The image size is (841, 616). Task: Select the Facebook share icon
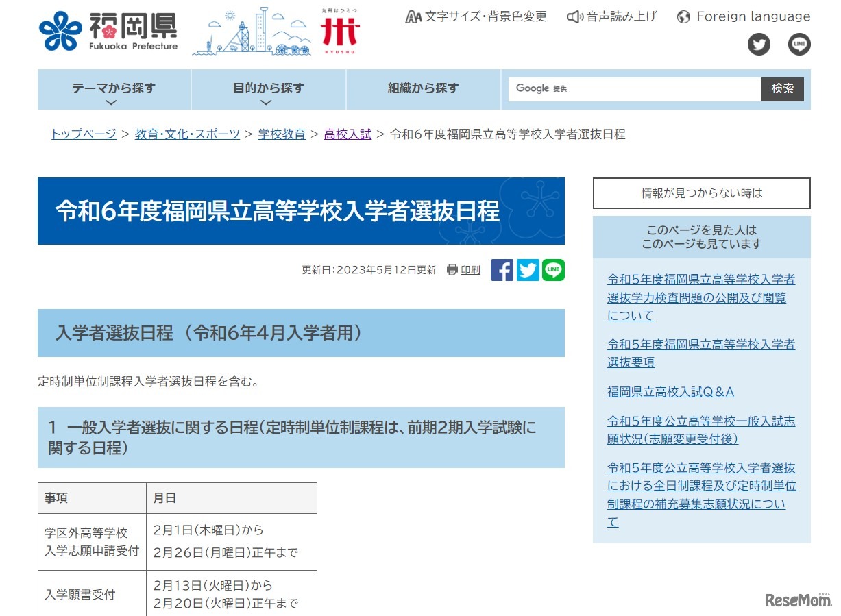coord(502,270)
